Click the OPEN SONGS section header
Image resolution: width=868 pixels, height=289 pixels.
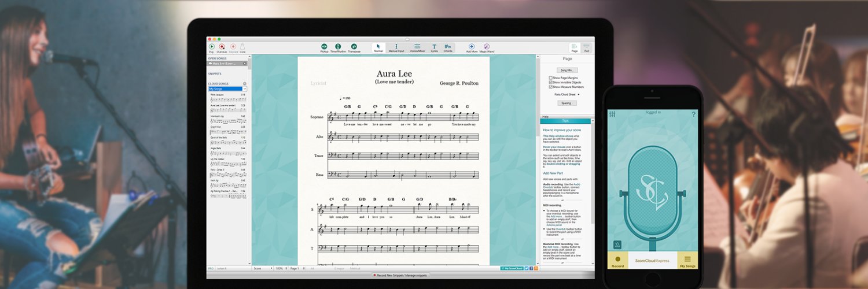(218, 58)
